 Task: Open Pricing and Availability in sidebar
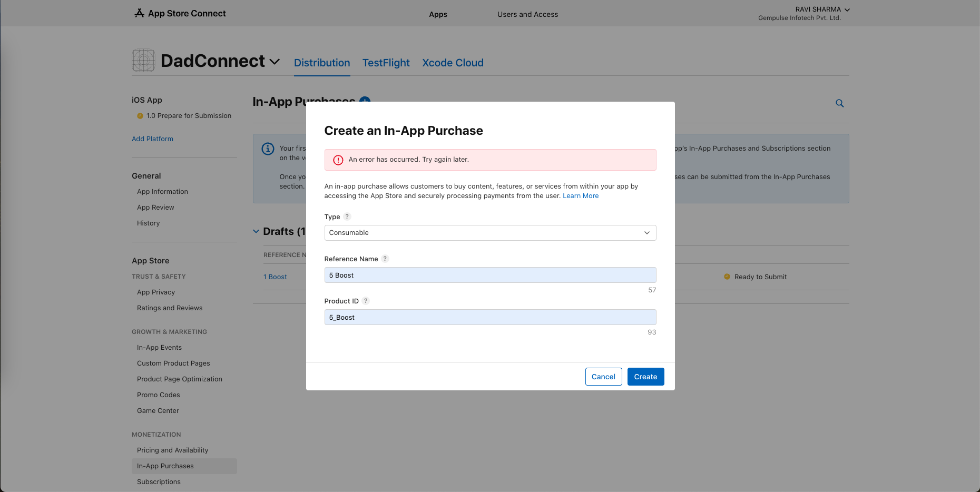[x=172, y=450]
